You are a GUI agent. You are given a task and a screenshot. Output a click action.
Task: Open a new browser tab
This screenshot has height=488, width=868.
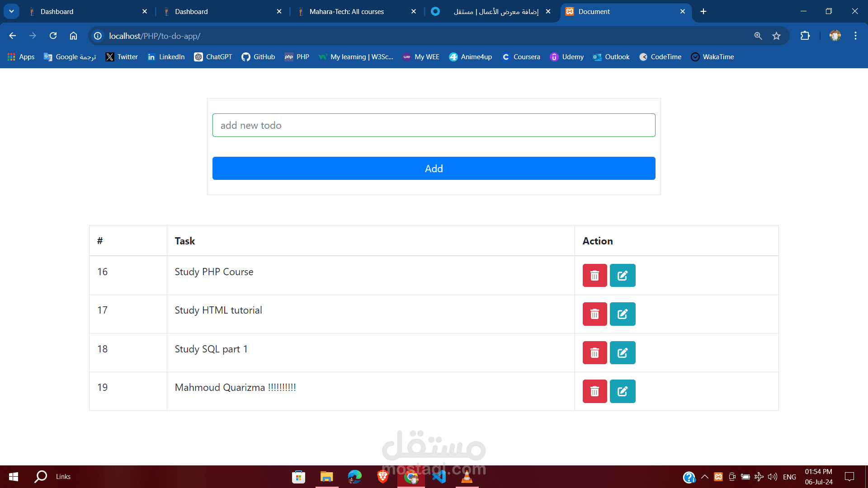pyautogui.click(x=703, y=12)
